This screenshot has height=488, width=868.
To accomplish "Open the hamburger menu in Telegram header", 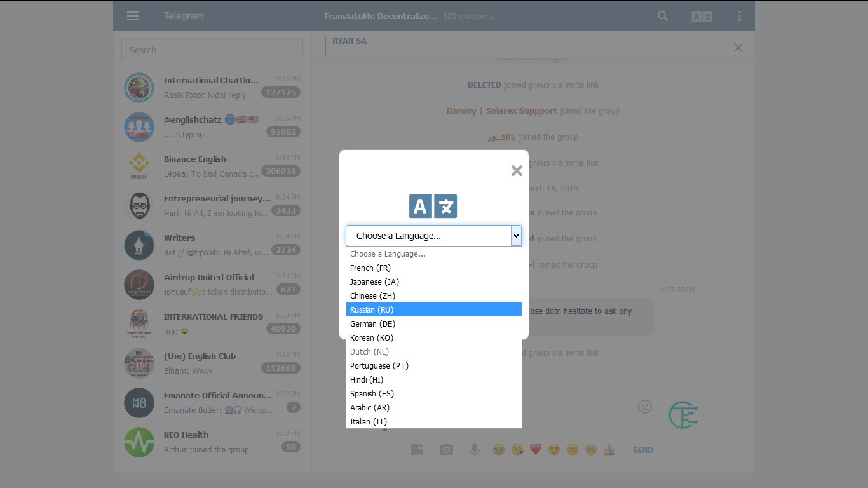I will [x=133, y=16].
